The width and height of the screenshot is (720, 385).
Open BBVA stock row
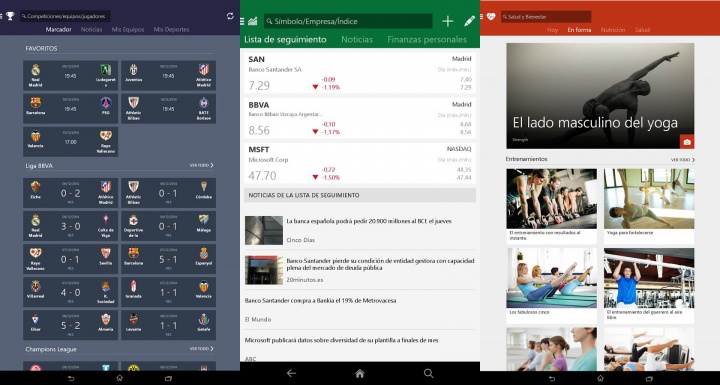pyautogui.click(x=360, y=118)
